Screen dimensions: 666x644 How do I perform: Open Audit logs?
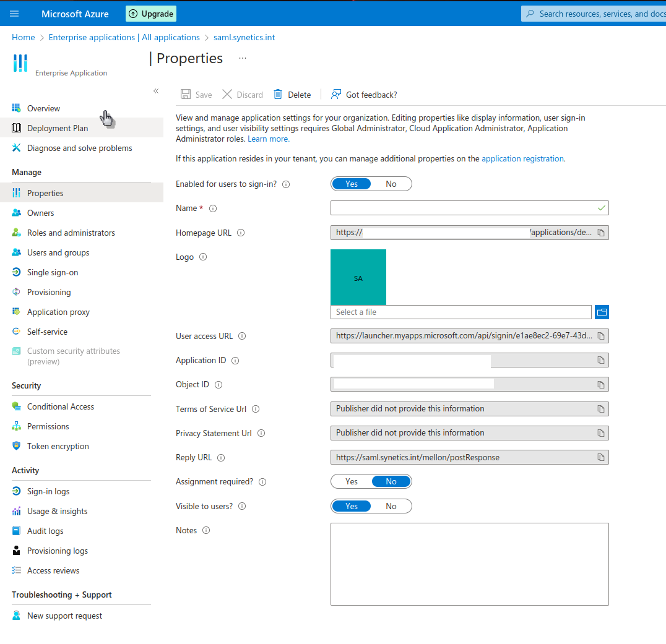(82, 531)
